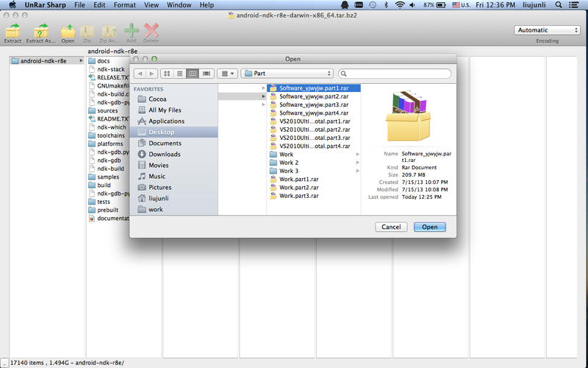Click the Open folder toolbar icon
Screen dimensions: 588x368
[x=68, y=31]
